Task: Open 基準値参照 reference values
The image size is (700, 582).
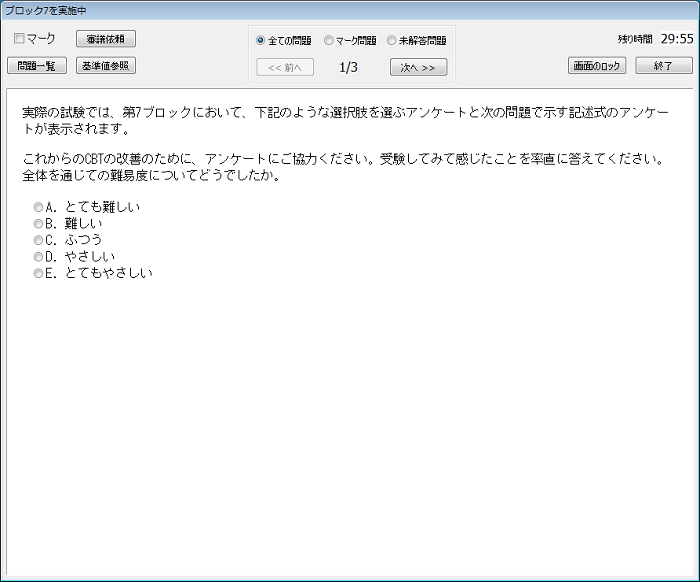Action: pyautogui.click(x=106, y=66)
